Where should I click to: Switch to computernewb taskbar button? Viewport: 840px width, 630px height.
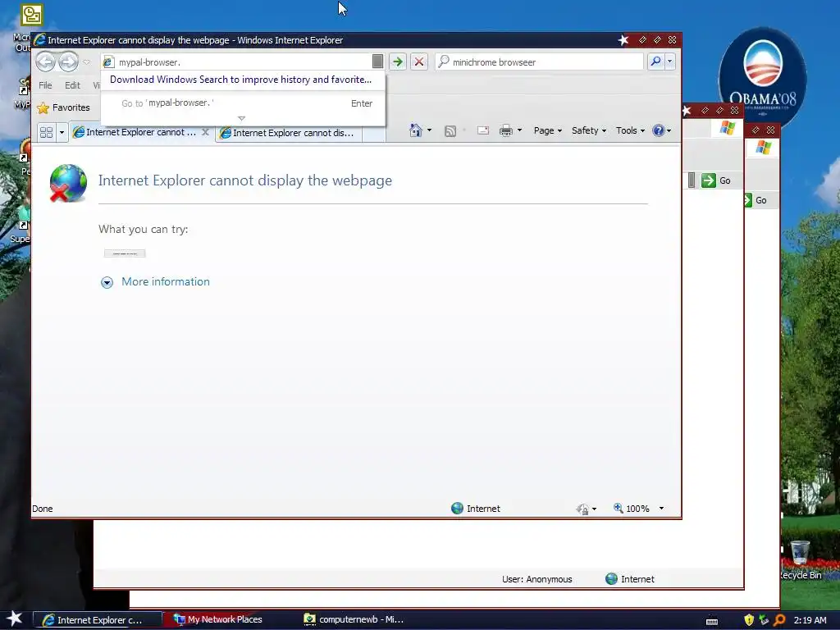354,620
